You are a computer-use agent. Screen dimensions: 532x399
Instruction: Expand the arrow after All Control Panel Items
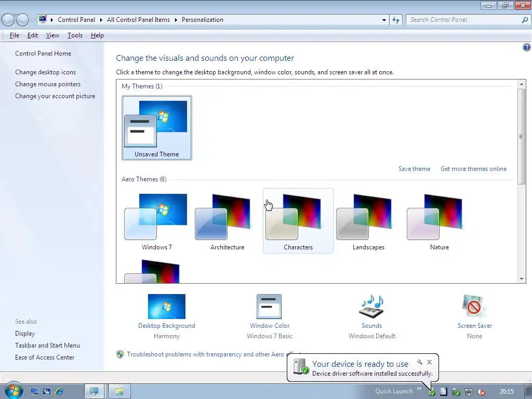[x=176, y=20]
